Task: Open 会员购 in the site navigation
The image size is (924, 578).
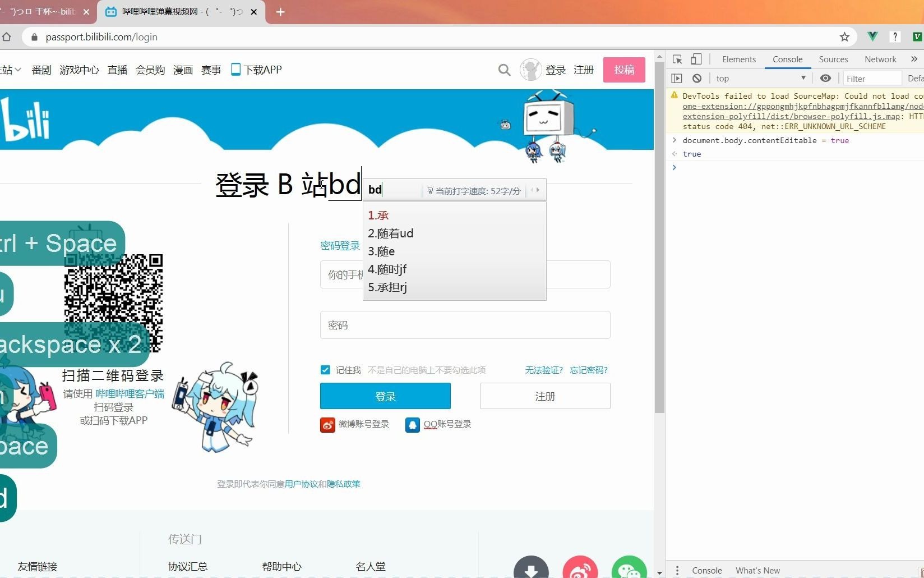Action: 150,70
